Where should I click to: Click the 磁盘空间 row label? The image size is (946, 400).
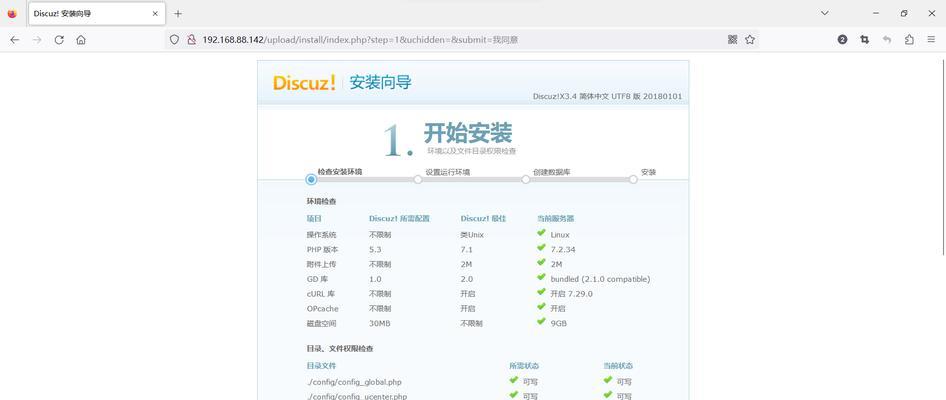[322, 323]
